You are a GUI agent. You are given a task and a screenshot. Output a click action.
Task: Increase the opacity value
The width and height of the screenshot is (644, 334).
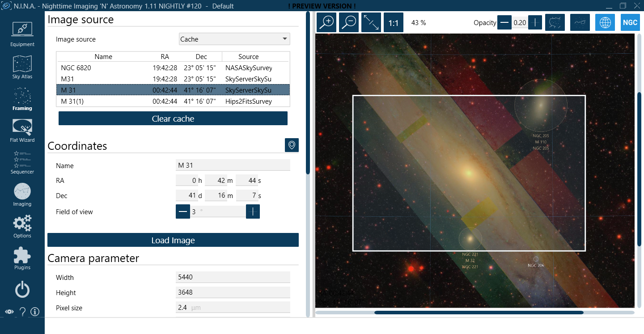pos(535,22)
